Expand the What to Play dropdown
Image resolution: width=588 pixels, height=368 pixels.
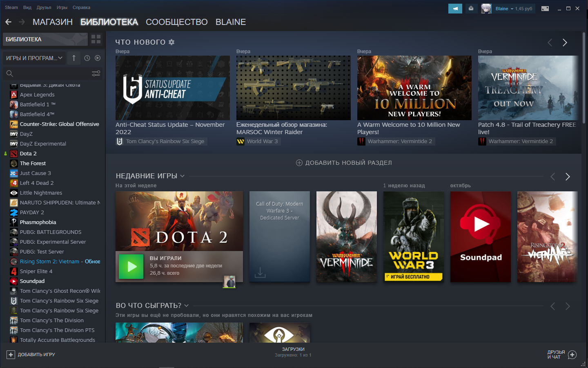pos(187,305)
